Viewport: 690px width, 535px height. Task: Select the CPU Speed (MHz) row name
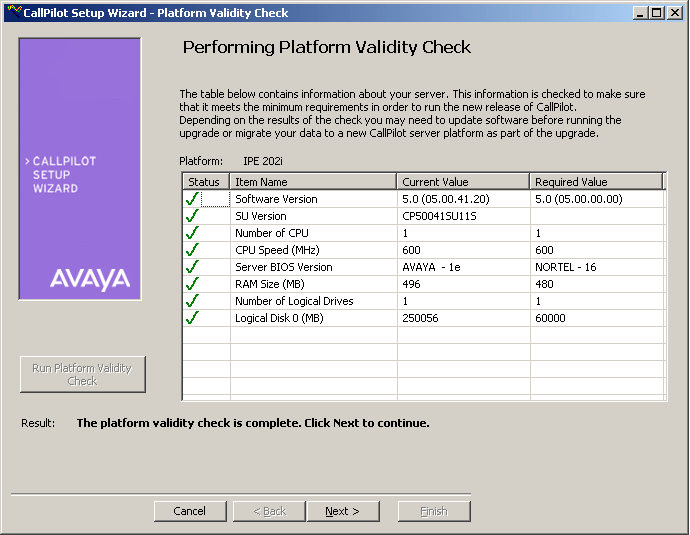click(x=277, y=250)
